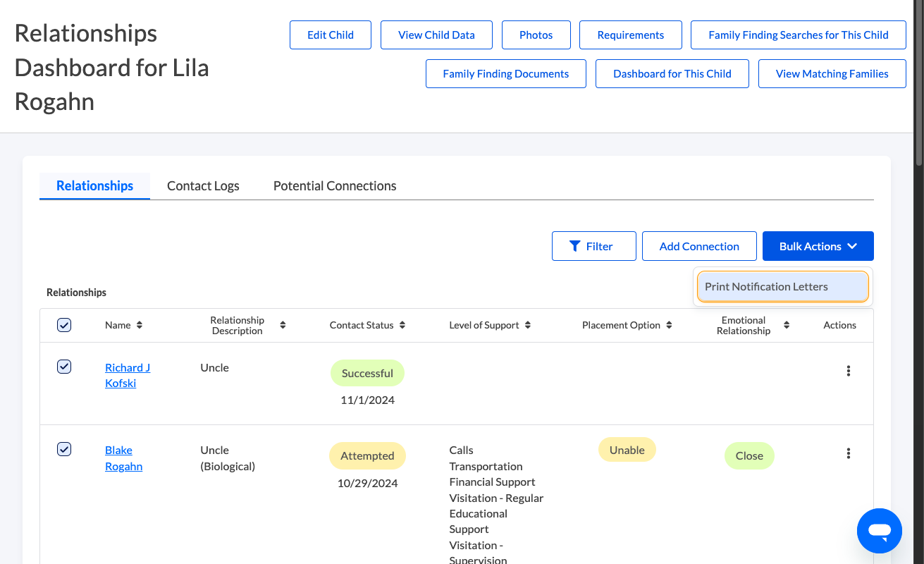Click the Attempted contact status badge
The height and width of the screenshot is (564, 924).
click(367, 455)
